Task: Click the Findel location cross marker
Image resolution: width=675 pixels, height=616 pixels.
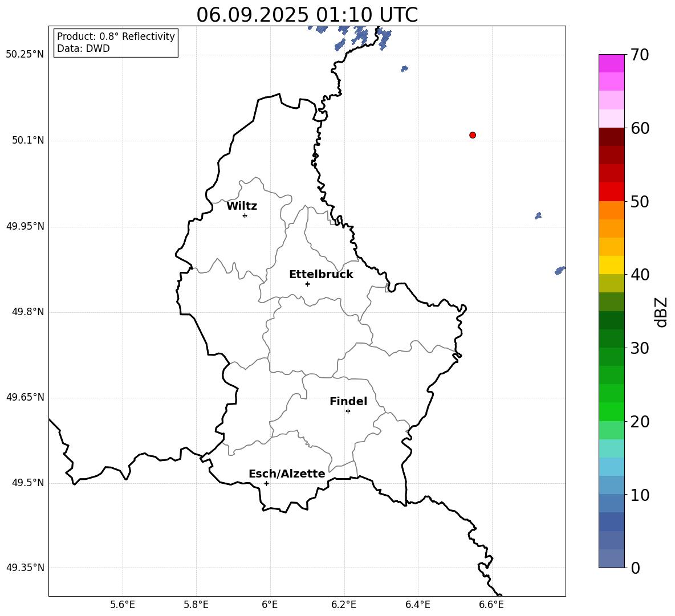Action: pyautogui.click(x=348, y=411)
